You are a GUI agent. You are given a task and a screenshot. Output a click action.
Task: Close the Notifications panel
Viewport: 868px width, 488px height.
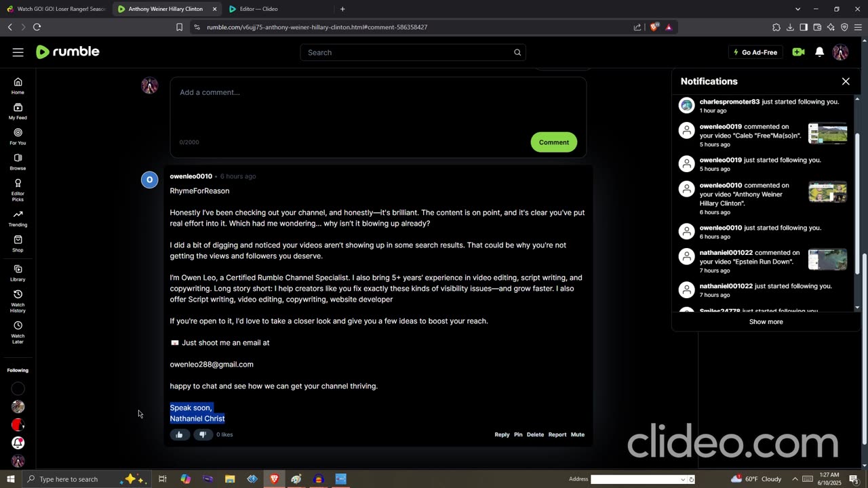pos(846,81)
